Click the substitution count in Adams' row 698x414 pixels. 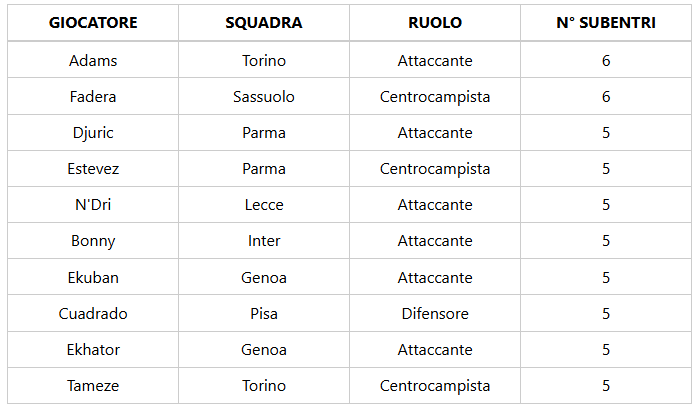606,61
